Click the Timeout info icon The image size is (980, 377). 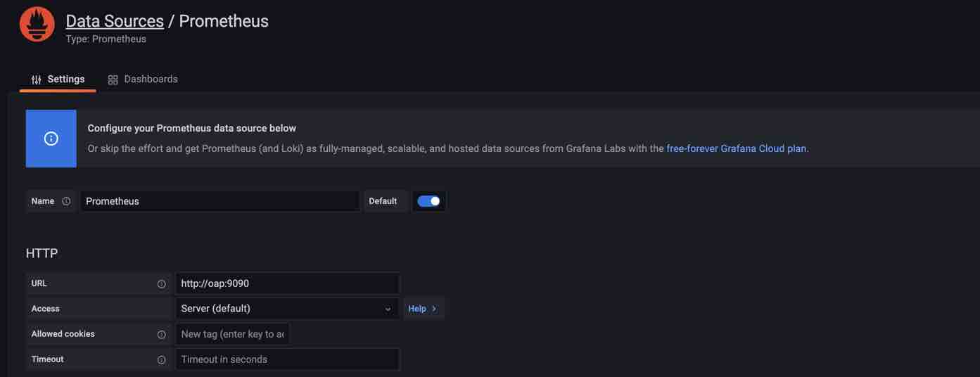tap(161, 360)
